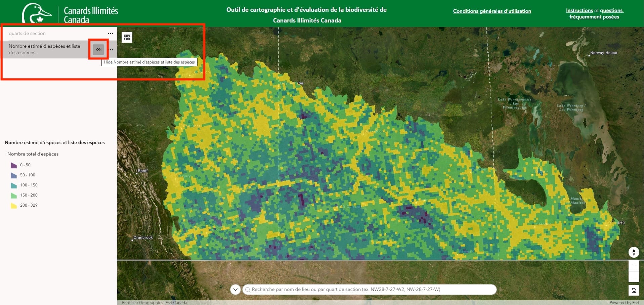This screenshot has width=644, height=305.
Task: Select the Nombre estimé d'espèces layer name
Action: [44, 49]
